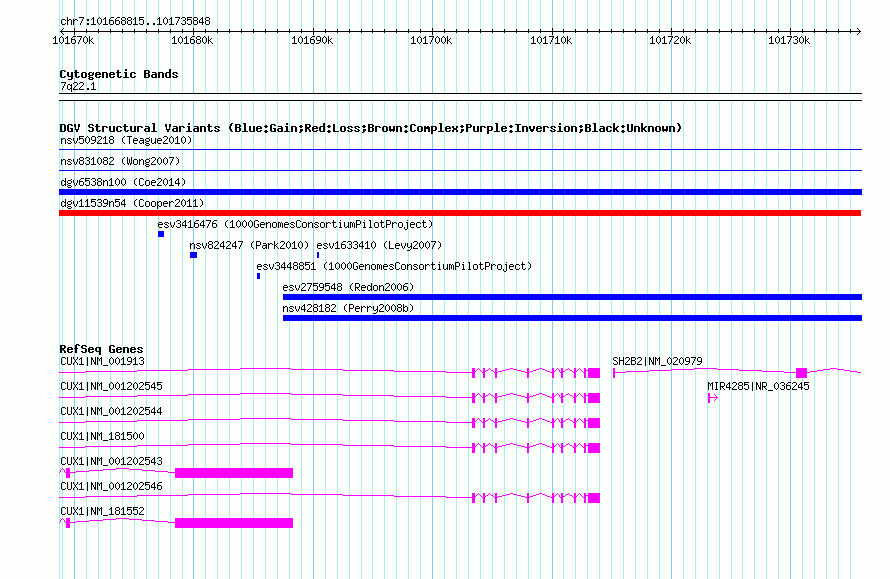Click the chr7:101668815..101735848 coordinate label

click(x=135, y=21)
